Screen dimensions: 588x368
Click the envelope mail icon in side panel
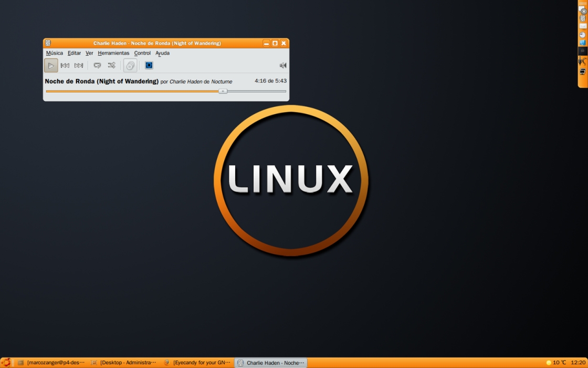(583, 26)
